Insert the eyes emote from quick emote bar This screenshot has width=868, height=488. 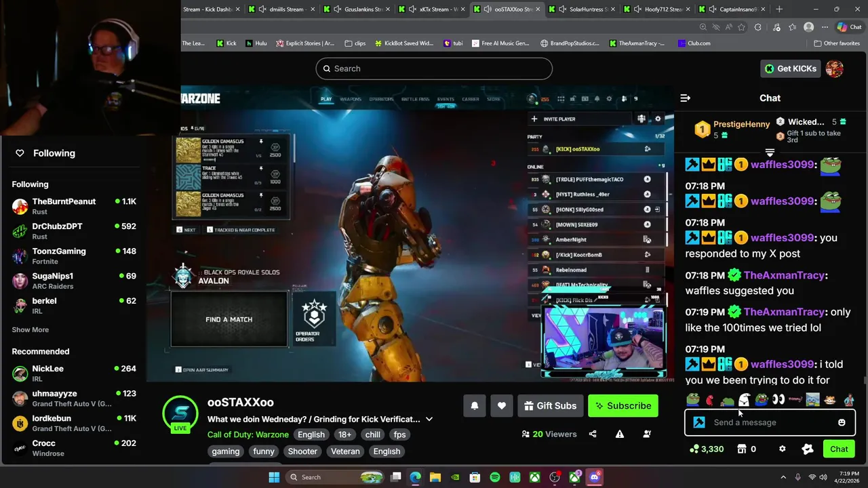coord(778,400)
